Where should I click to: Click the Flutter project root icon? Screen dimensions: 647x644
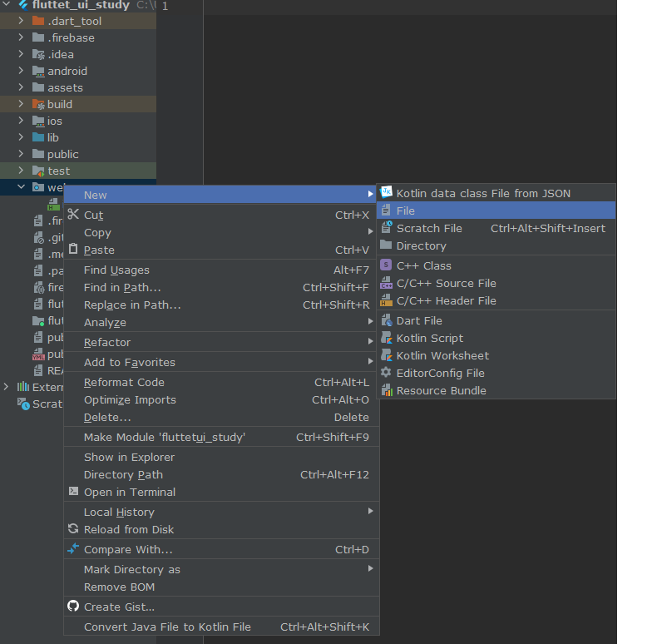pos(23,5)
